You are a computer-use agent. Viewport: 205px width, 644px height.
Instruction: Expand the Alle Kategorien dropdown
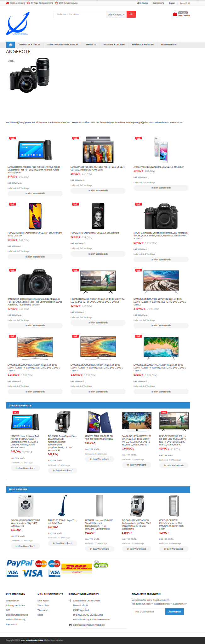pos(116,15)
